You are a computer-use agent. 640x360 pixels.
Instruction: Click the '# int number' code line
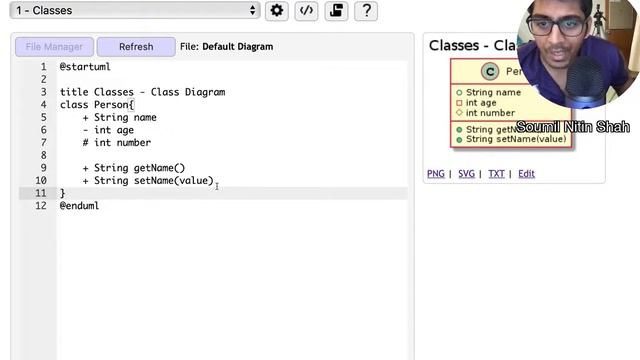point(117,142)
